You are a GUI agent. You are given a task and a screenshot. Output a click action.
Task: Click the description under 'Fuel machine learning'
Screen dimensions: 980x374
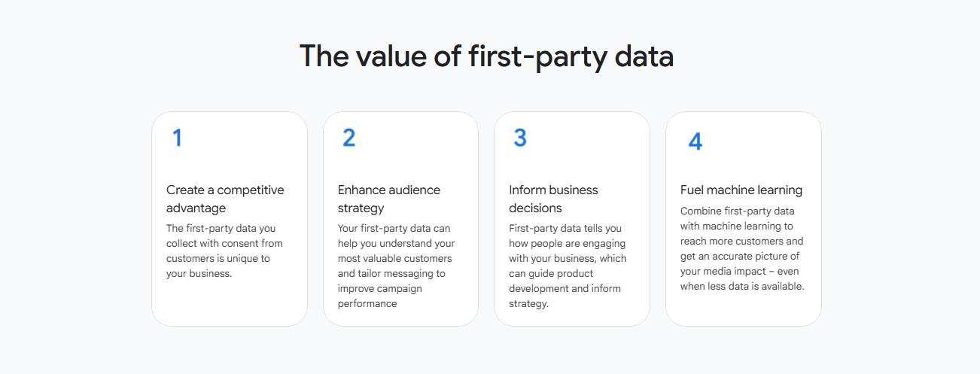point(742,248)
